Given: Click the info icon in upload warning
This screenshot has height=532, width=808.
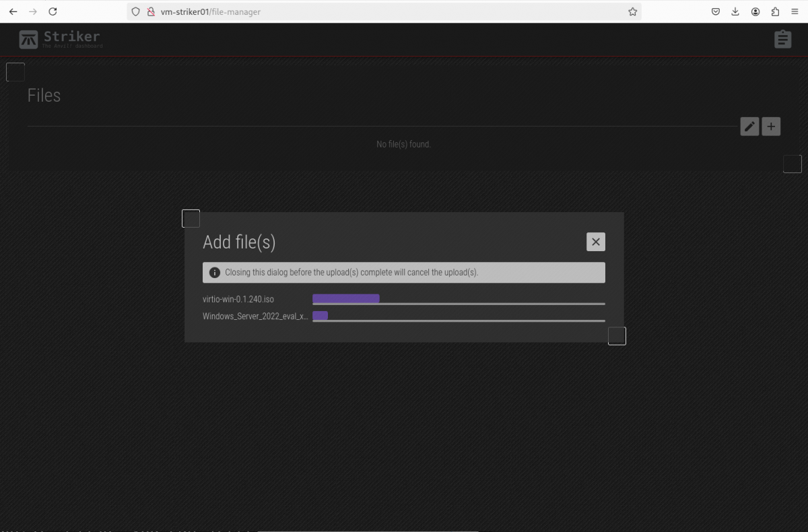Looking at the screenshot, I should coord(214,273).
